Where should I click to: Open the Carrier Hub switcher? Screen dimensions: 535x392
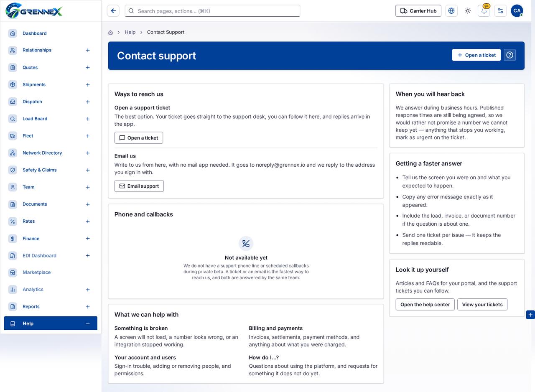pos(418,11)
